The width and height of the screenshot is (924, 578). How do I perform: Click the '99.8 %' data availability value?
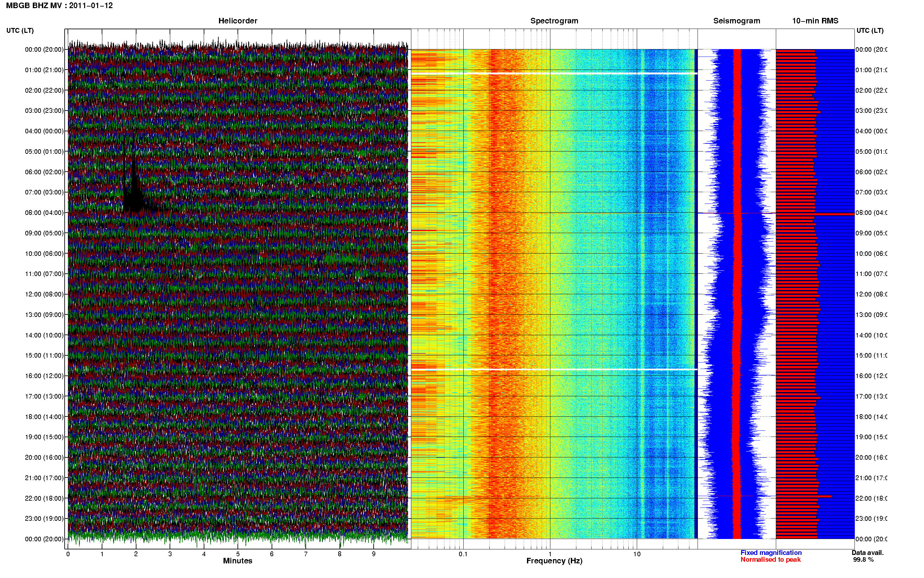[863, 560]
